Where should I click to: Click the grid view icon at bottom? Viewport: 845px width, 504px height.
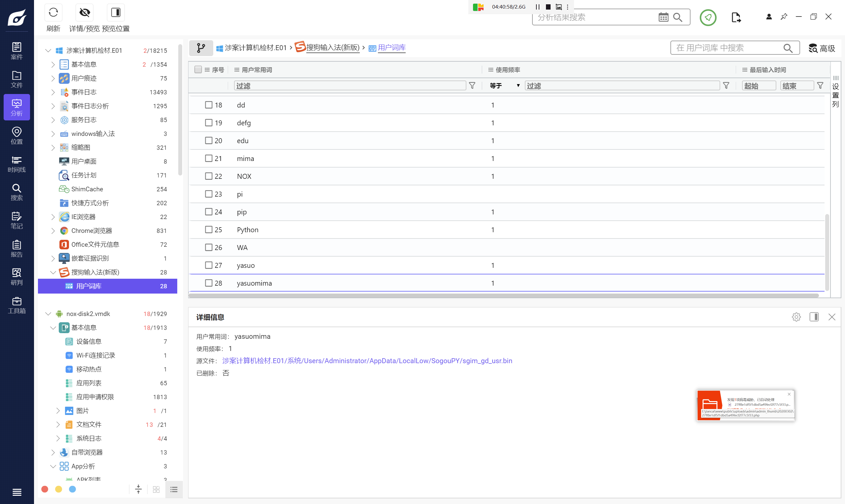(x=156, y=489)
